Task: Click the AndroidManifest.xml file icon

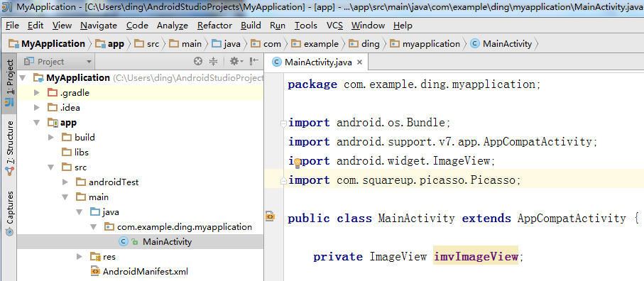Action: (95, 271)
